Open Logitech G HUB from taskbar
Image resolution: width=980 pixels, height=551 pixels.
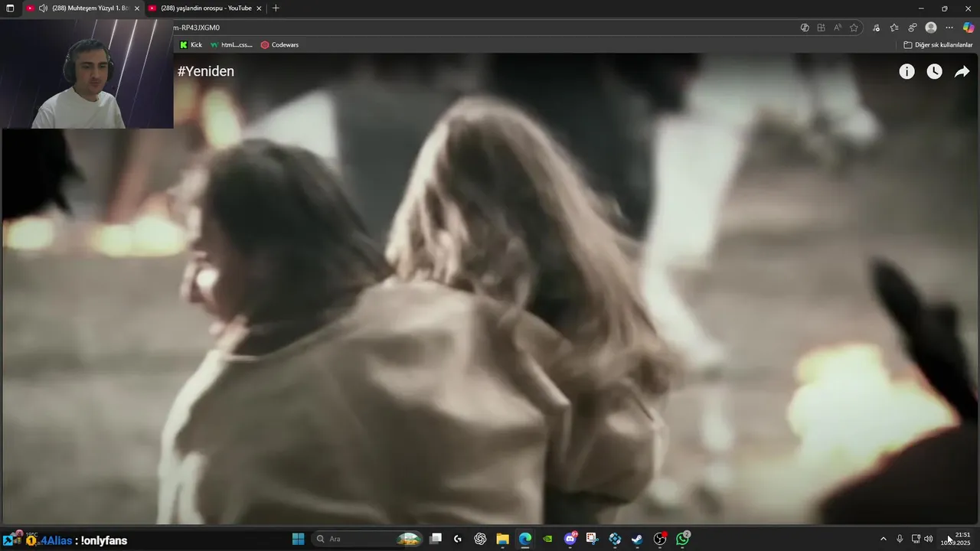click(x=458, y=539)
